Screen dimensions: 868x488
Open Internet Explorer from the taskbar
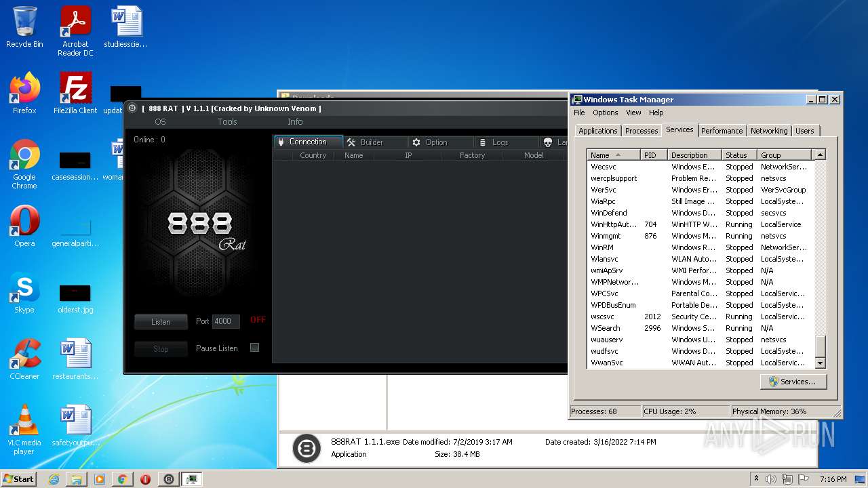pos(54,479)
